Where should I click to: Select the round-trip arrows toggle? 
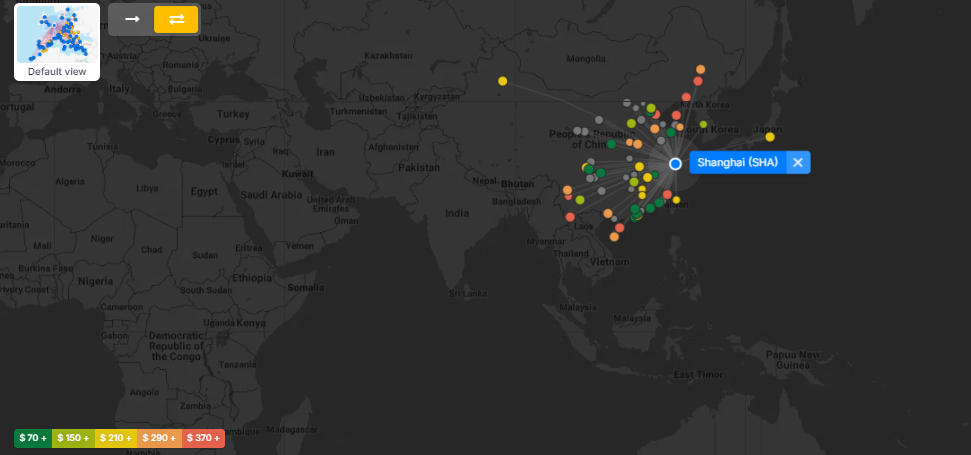point(176,20)
